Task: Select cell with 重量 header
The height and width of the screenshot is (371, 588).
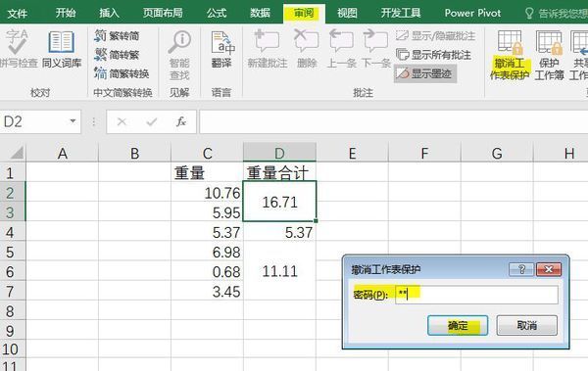Action: pos(207,172)
